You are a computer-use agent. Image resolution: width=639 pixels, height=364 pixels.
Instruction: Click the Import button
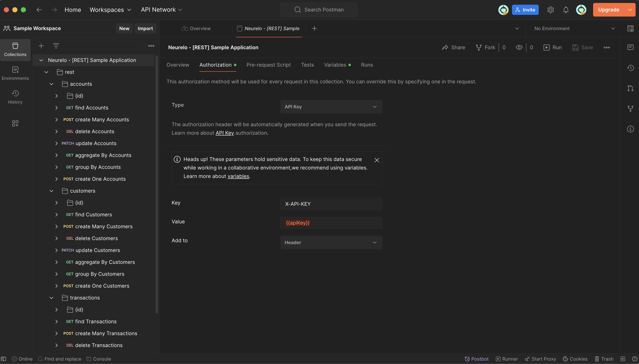click(145, 28)
